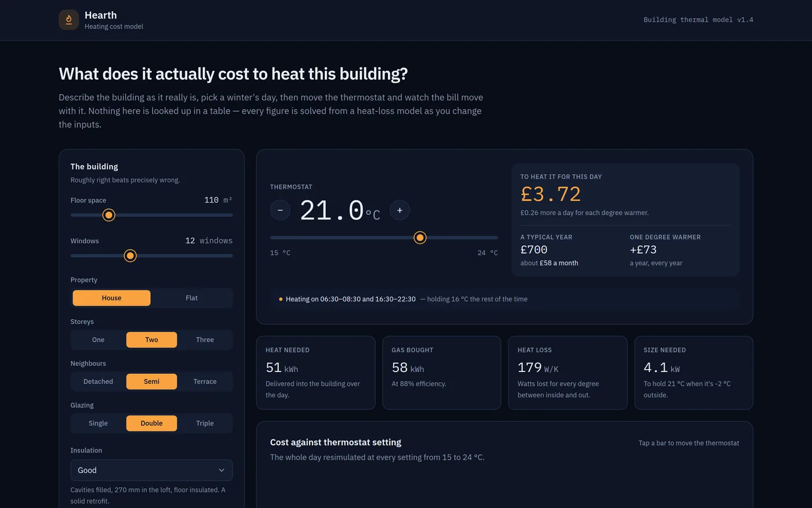The height and width of the screenshot is (508, 812).
Task: Click the At 88% efficiency text
Action: pyautogui.click(x=419, y=384)
